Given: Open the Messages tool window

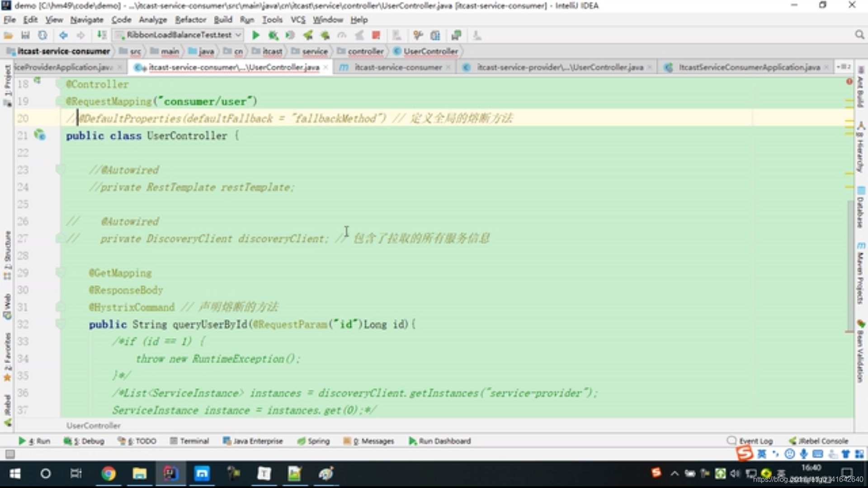Looking at the screenshot, I should pos(369,441).
